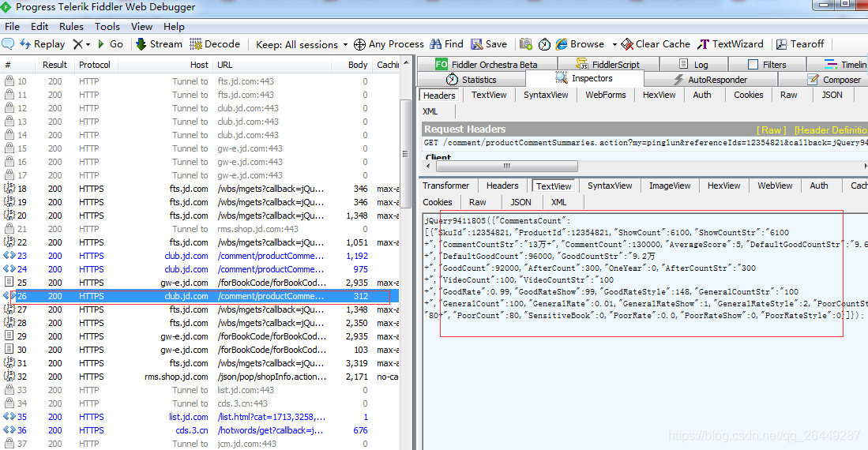The height and width of the screenshot is (450, 868).
Task: Click the arrows icon of session 24
Action: pos(9,269)
